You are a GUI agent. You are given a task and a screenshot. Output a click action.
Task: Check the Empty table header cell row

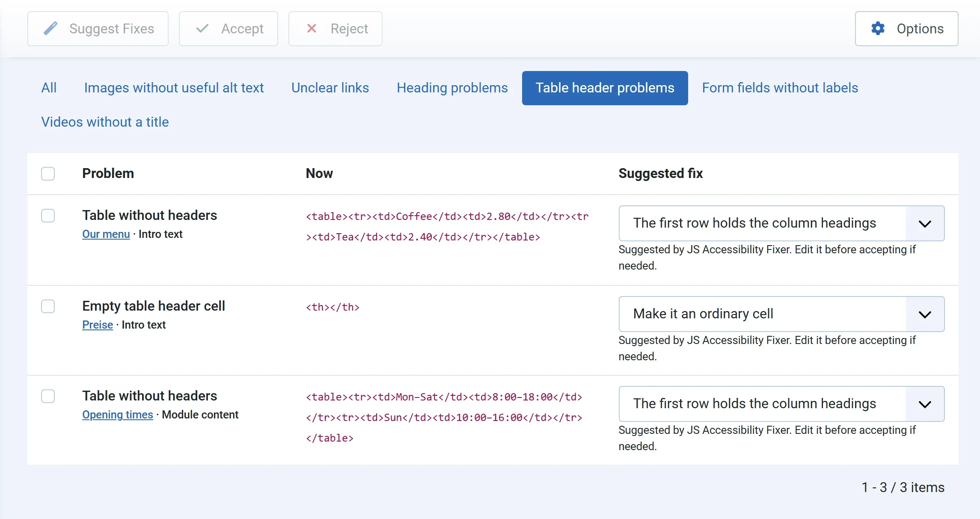(x=48, y=306)
